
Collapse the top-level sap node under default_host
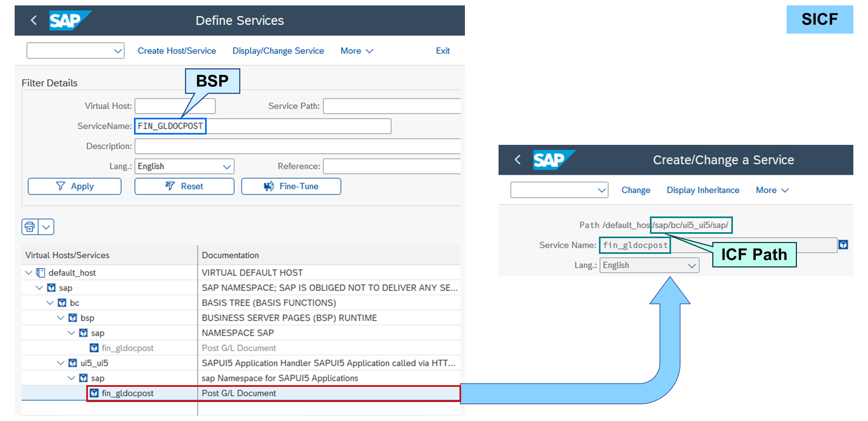[x=39, y=288]
